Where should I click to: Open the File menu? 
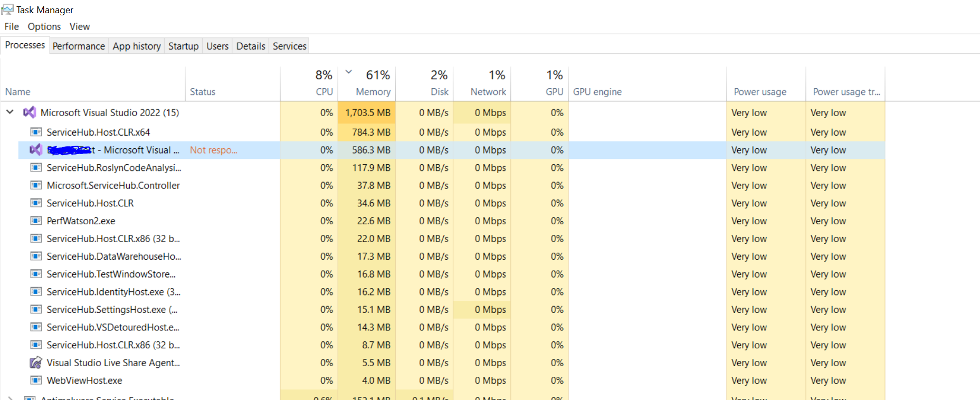12,26
